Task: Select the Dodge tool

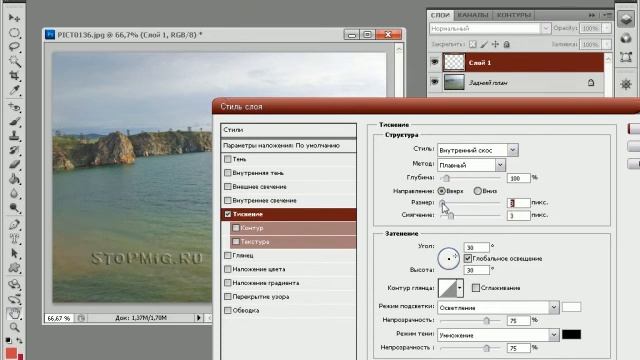Action: tap(14, 208)
